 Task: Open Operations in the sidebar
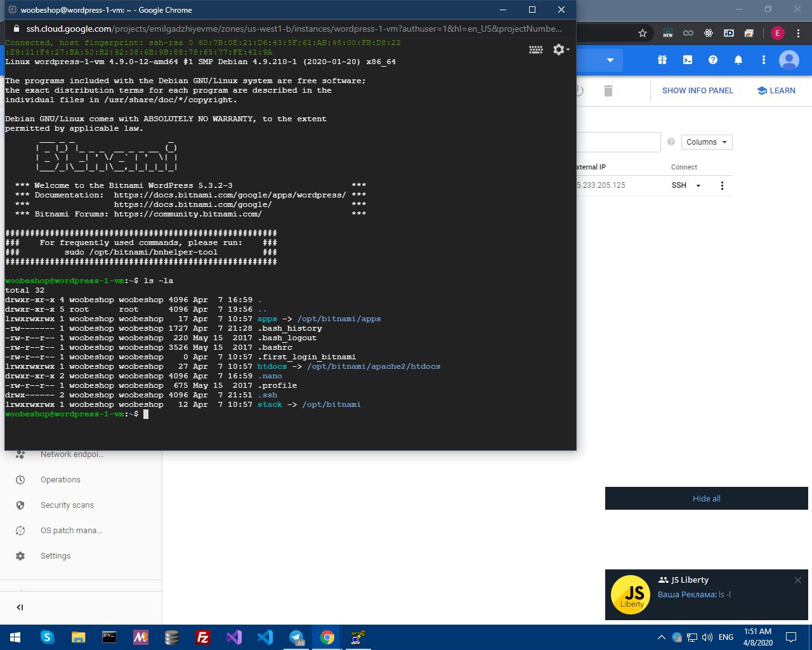[60, 480]
